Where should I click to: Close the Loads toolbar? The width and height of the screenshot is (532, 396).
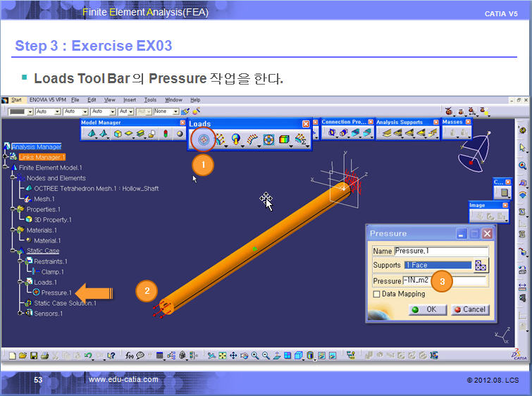click(306, 124)
